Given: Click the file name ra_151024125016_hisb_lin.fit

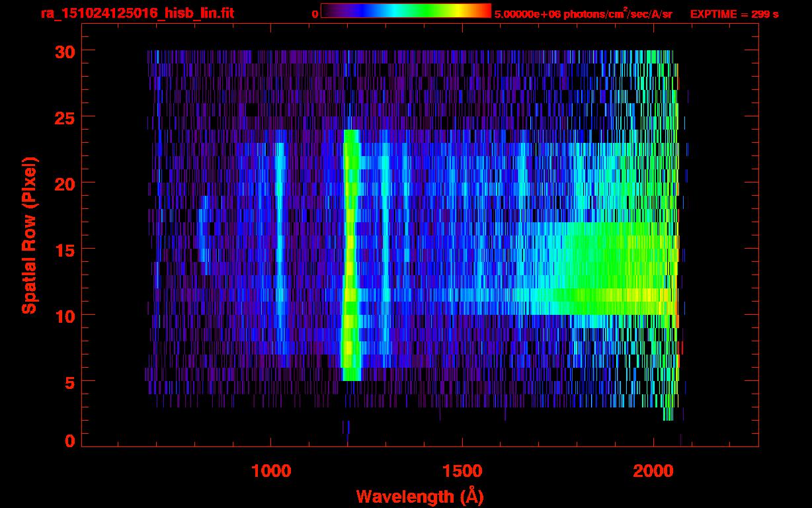Looking at the screenshot, I should pyautogui.click(x=137, y=13).
